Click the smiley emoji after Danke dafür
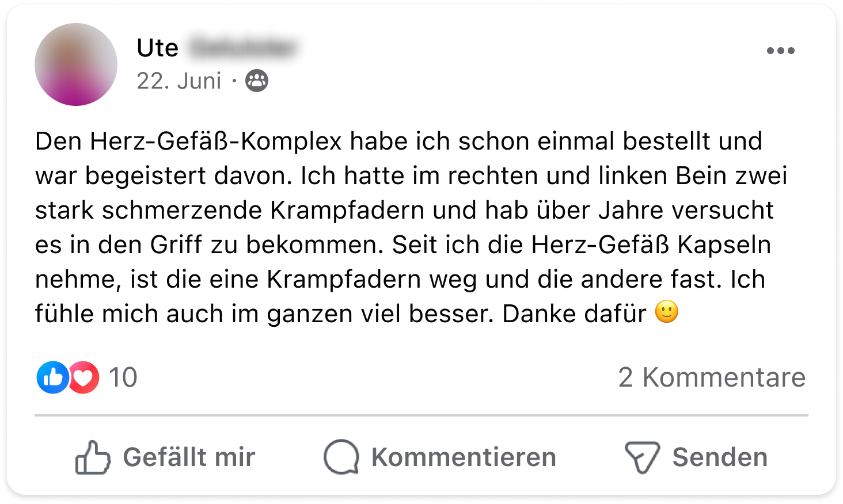843x504 pixels. click(x=667, y=312)
